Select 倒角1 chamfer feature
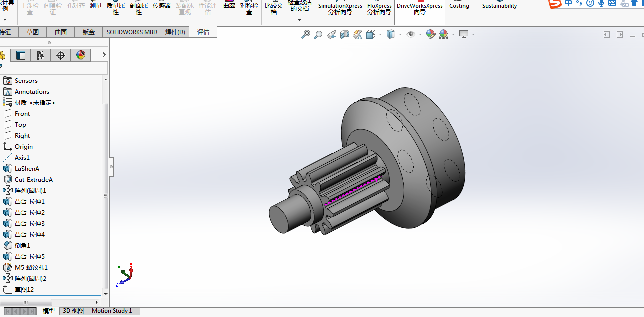The height and width of the screenshot is (317, 644). point(22,246)
